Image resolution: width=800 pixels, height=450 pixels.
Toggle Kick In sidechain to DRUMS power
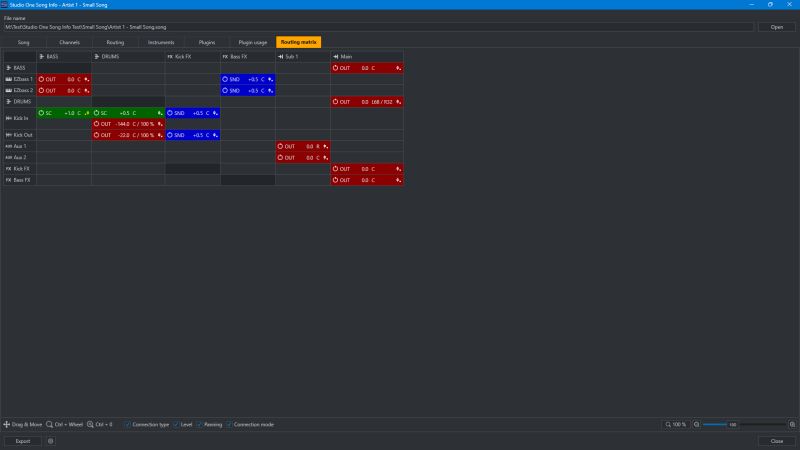tap(96, 113)
